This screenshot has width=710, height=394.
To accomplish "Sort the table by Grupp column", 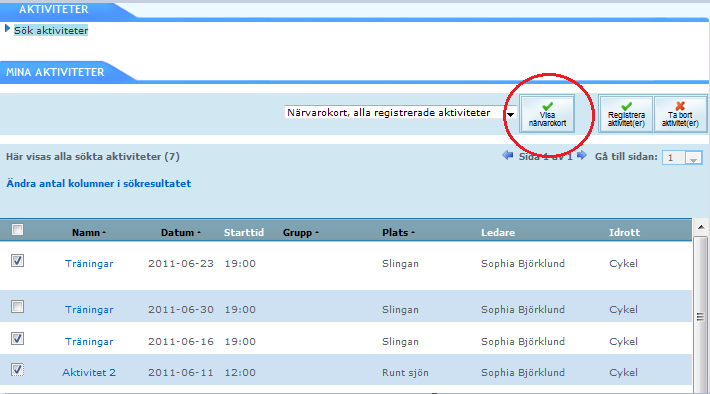I will pos(301,233).
